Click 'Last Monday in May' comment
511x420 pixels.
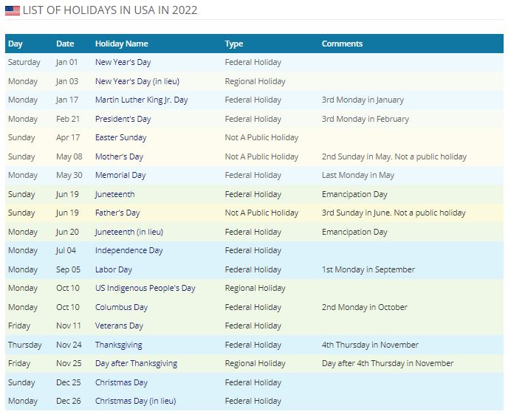pos(358,175)
